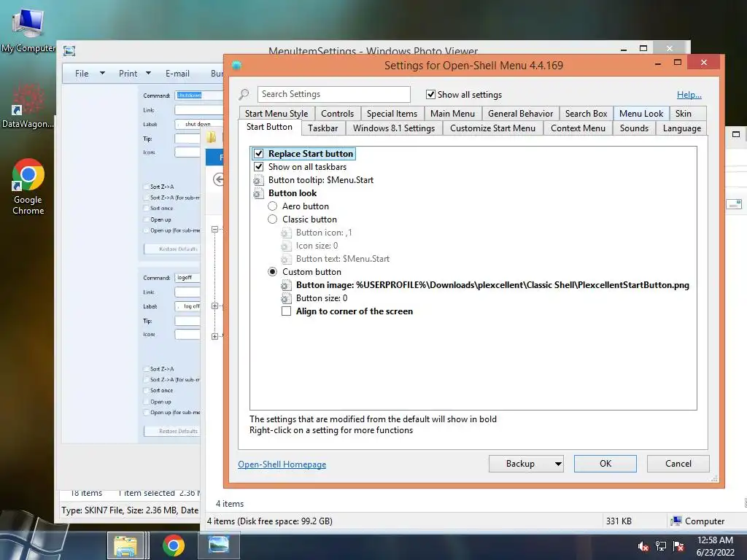The image size is (747, 560).
Task: Open the Search Box tab
Action: point(587,114)
